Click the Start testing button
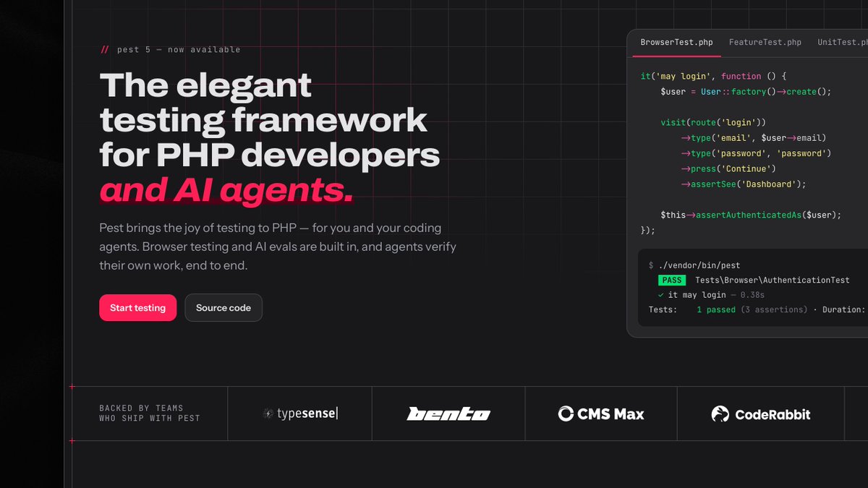This screenshot has height=488, width=868. tap(137, 307)
